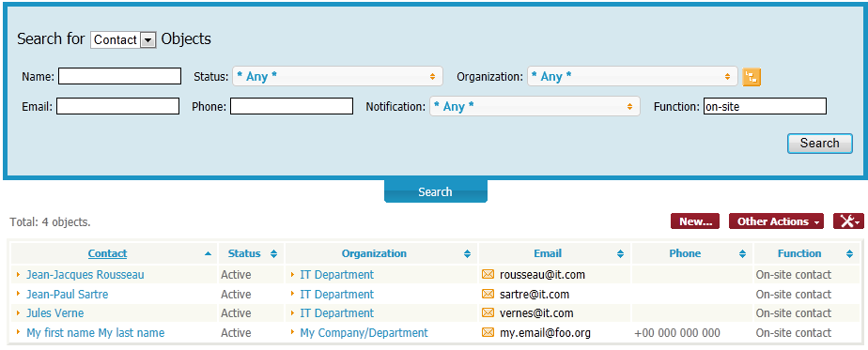The image size is (868, 350).
Task: Open the Jean-Jacques Rousseau contact link
Action: [85, 274]
